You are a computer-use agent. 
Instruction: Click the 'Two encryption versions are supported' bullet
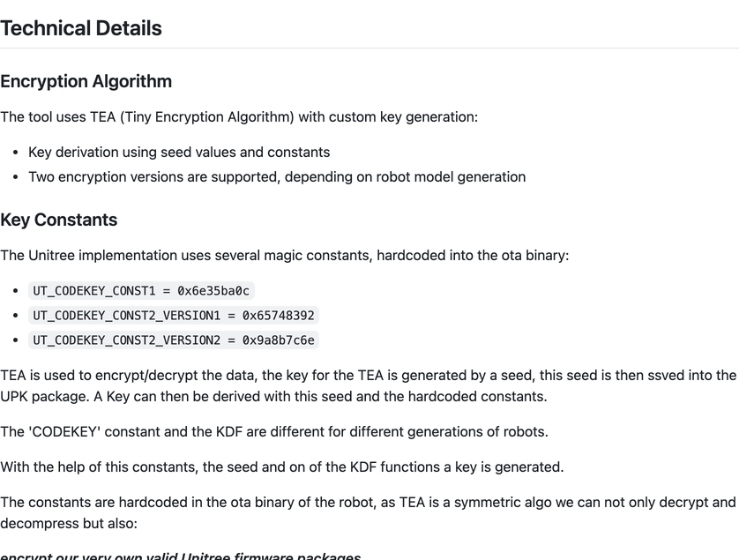pos(277,176)
